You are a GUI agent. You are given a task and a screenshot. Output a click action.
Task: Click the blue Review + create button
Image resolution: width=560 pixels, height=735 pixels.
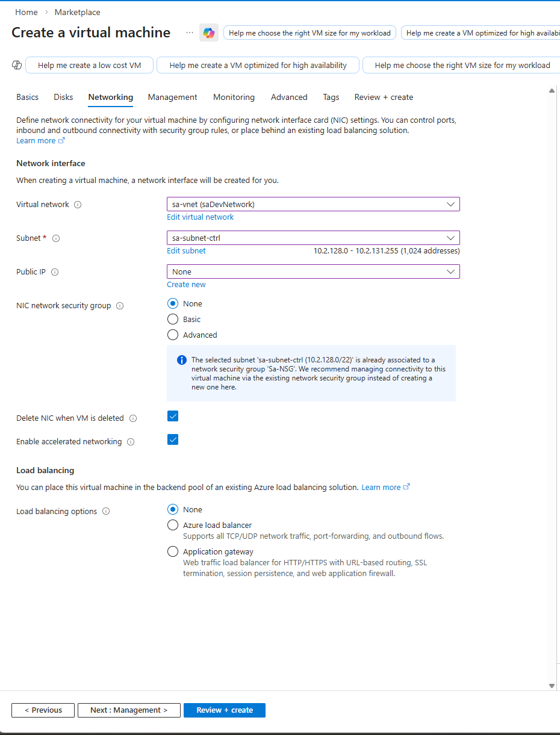pos(224,710)
